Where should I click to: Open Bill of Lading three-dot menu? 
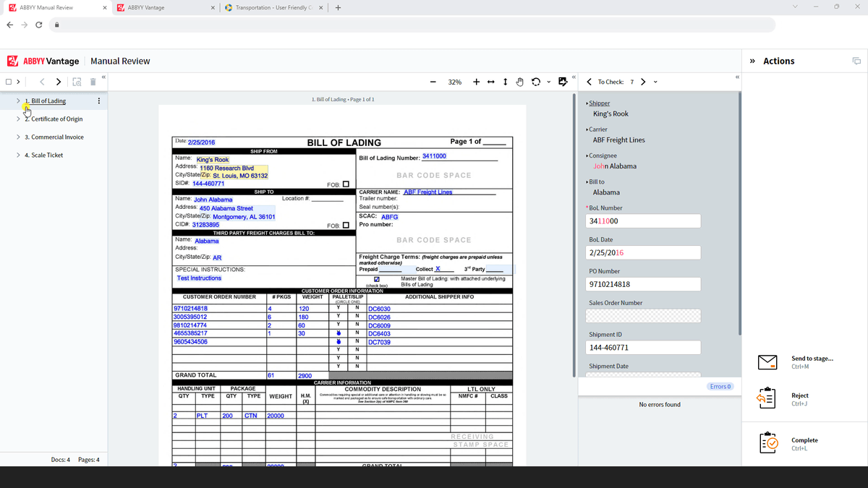[x=98, y=101]
